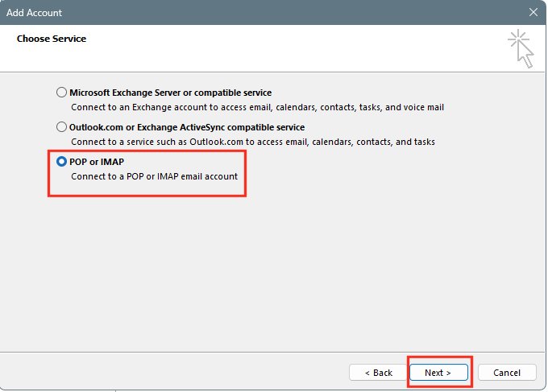548x392 pixels.
Task: Cancel the Add Account wizard
Action: tap(507, 373)
